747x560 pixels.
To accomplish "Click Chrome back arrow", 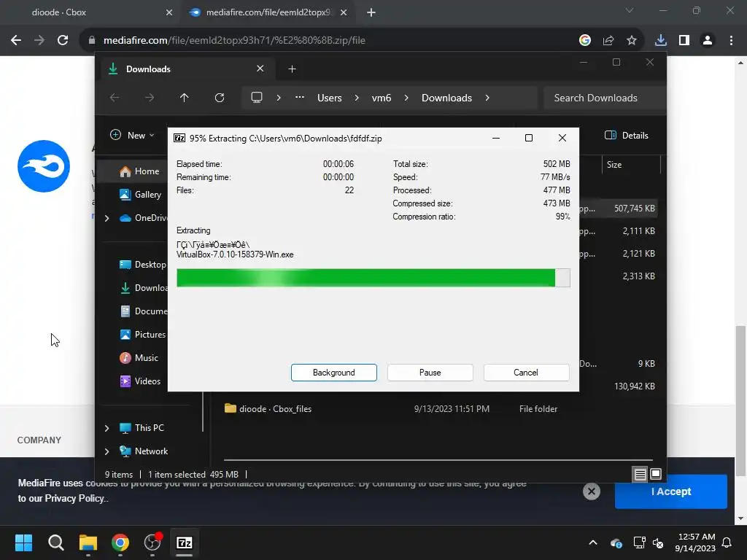I will pyautogui.click(x=16, y=41).
